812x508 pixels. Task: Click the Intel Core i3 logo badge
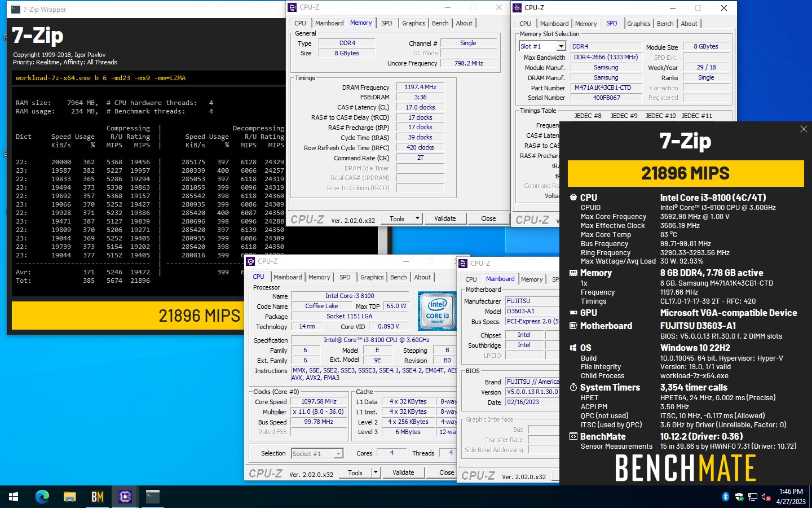[437, 311]
